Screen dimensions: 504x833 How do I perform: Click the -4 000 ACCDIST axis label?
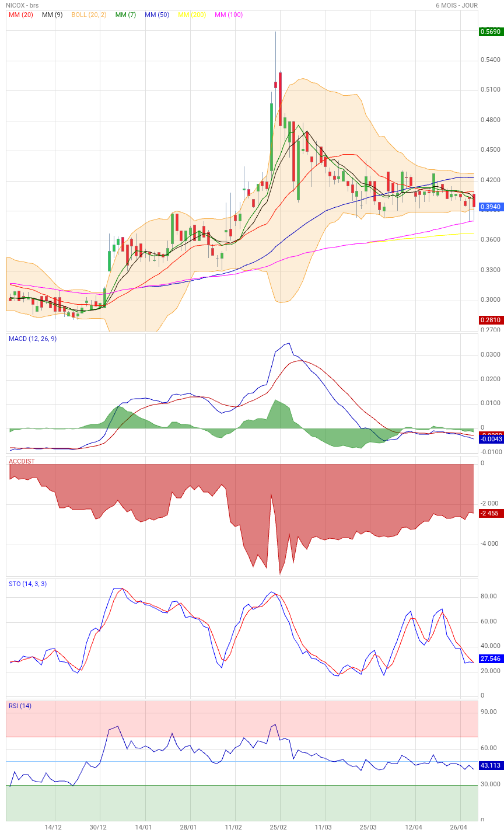(x=490, y=544)
